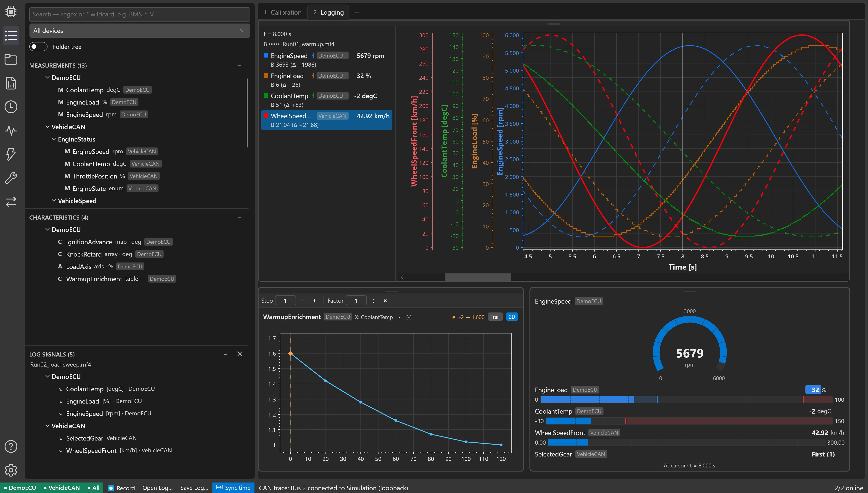Open the transfer arrows sidebar icon
Image resolution: width=868 pixels, height=493 pixels.
pyautogui.click(x=11, y=202)
